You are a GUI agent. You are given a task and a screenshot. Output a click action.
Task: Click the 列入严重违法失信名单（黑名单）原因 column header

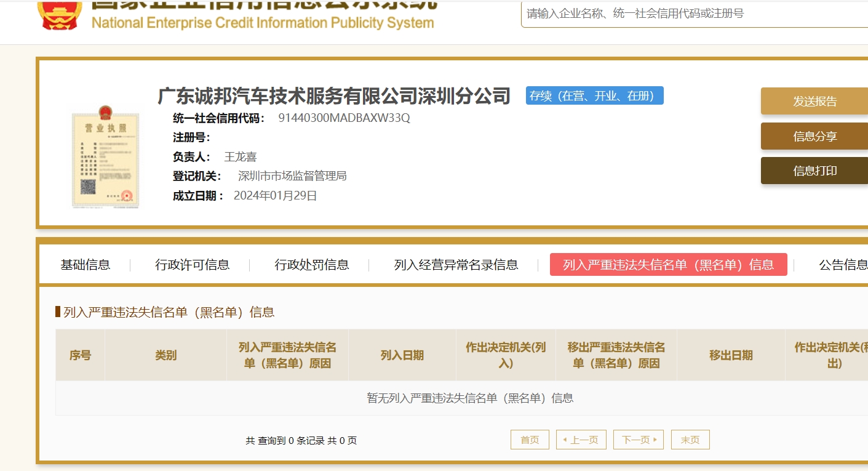[288, 355]
